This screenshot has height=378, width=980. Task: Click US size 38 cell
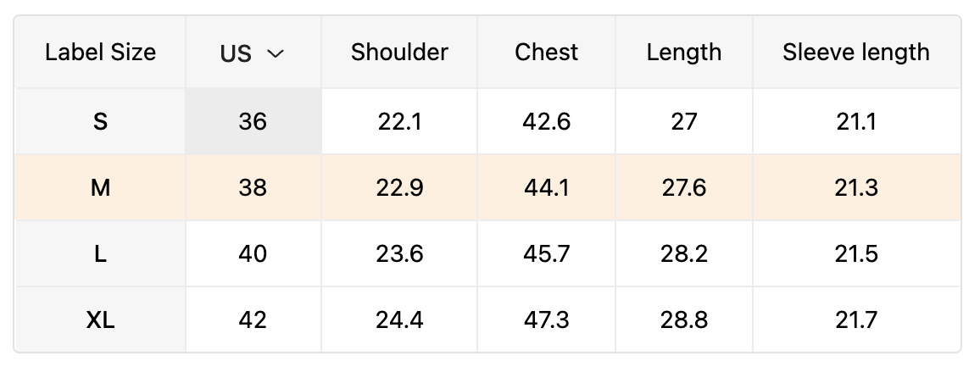click(x=253, y=188)
